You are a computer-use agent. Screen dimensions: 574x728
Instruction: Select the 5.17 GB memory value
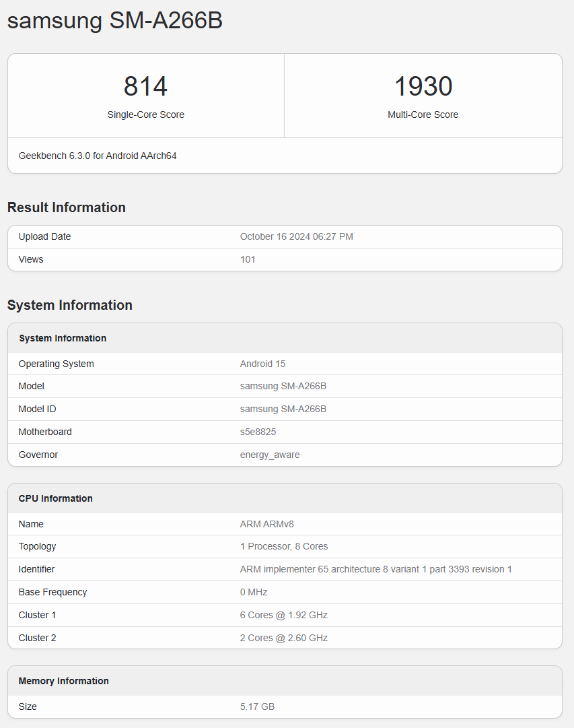click(258, 706)
